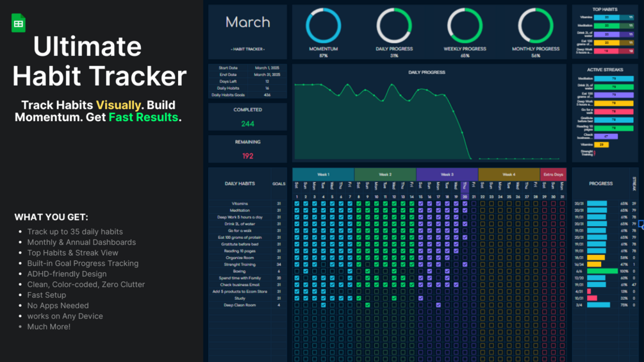Check Spend time with Family day 2 box
Image resolution: width=644 pixels, height=362 pixels.
coord(306,278)
